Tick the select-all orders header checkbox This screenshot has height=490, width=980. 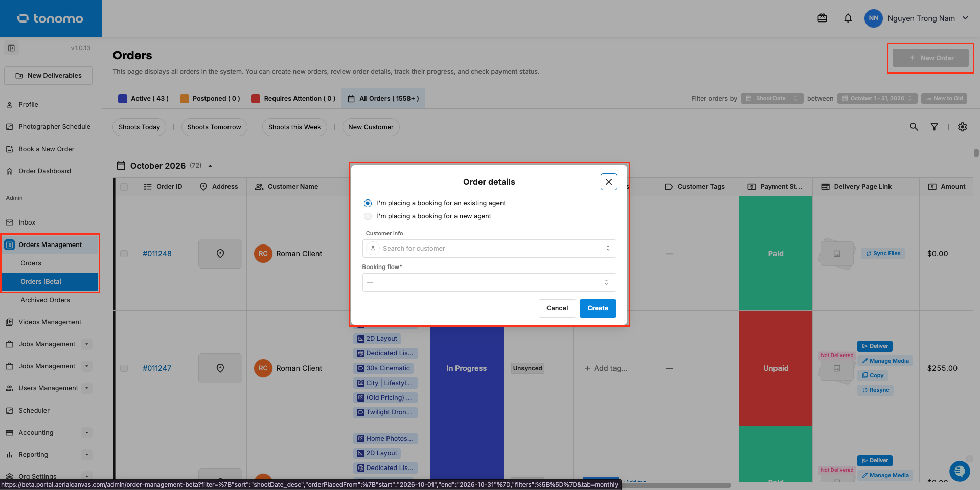(x=124, y=187)
